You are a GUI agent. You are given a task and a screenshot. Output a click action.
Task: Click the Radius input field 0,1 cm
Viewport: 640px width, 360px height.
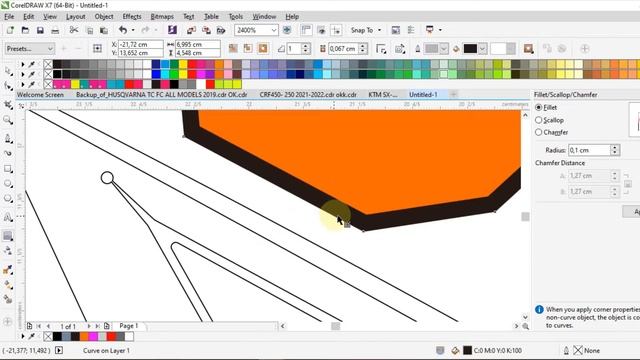pyautogui.click(x=589, y=150)
